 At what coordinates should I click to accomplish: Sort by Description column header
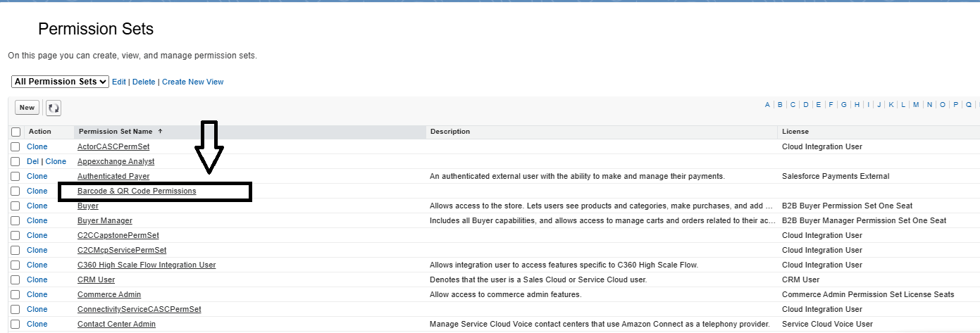[450, 132]
